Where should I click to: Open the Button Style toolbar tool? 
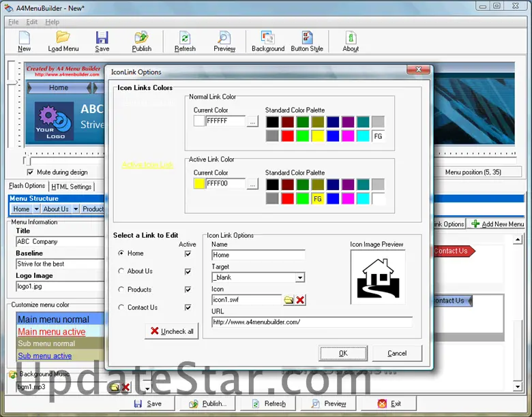tap(307, 42)
